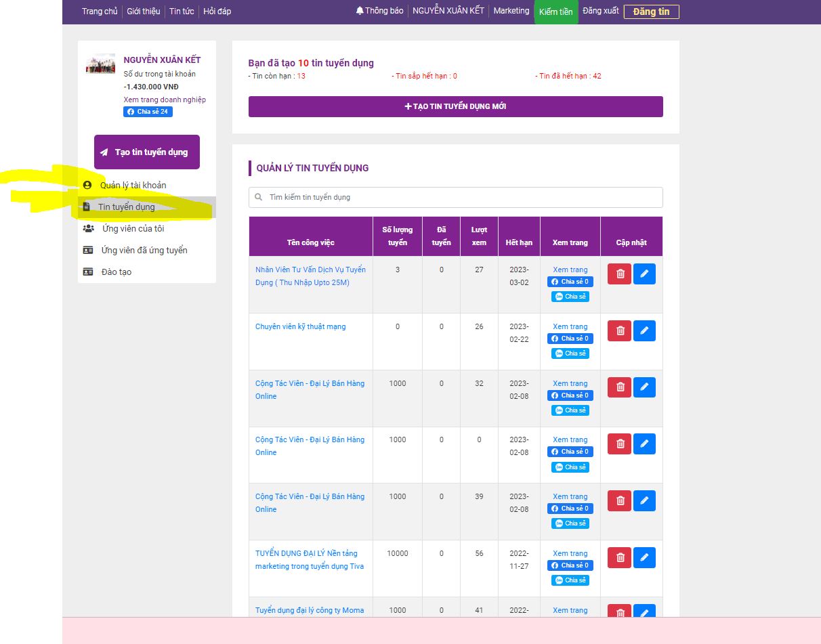The height and width of the screenshot is (644, 821).
Task: Edit the TUYỂN DỤNG ĐẠI LÝ Tiva posting
Action: (x=644, y=557)
